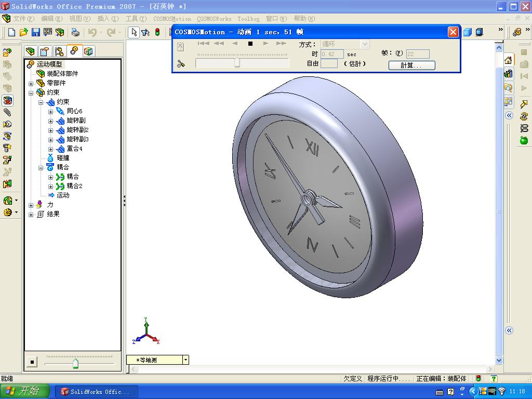Expand the 重合4 node
532x399 pixels.
[x=50, y=149]
